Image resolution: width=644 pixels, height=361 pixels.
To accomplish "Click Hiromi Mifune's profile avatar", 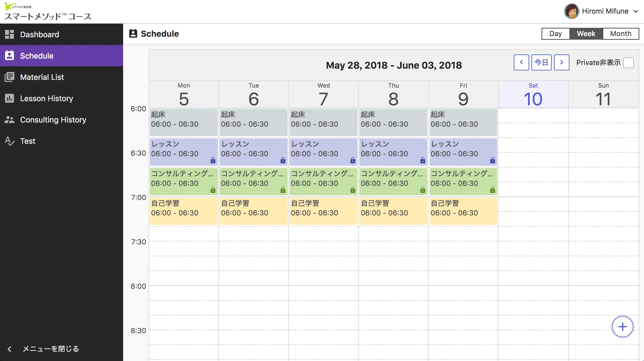I will 571,11.
